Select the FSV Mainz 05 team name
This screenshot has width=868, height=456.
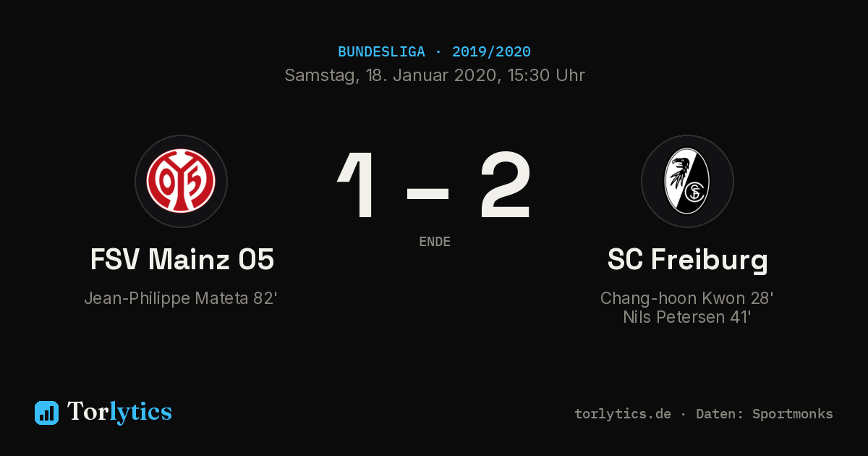pos(182,259)
